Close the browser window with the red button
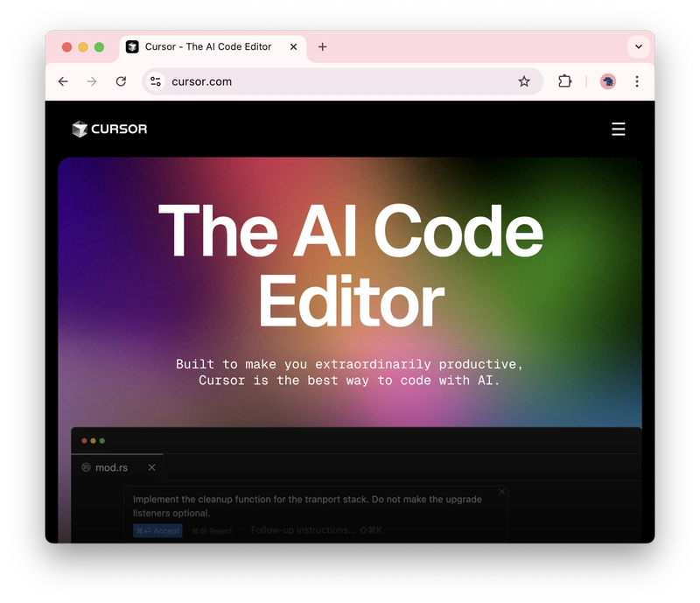Image resolution: width=700 pixels, height=603 pixels. coord(67,47)
